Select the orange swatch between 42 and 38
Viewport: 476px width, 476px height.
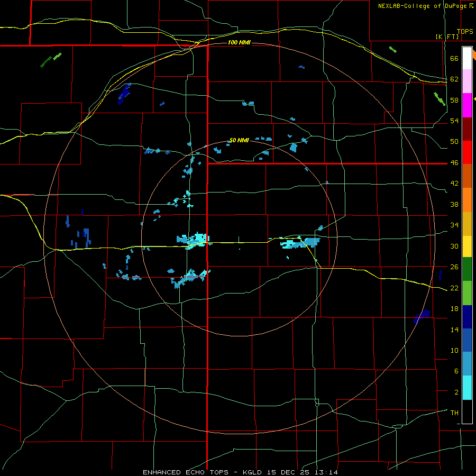click(x=467, y=200)
